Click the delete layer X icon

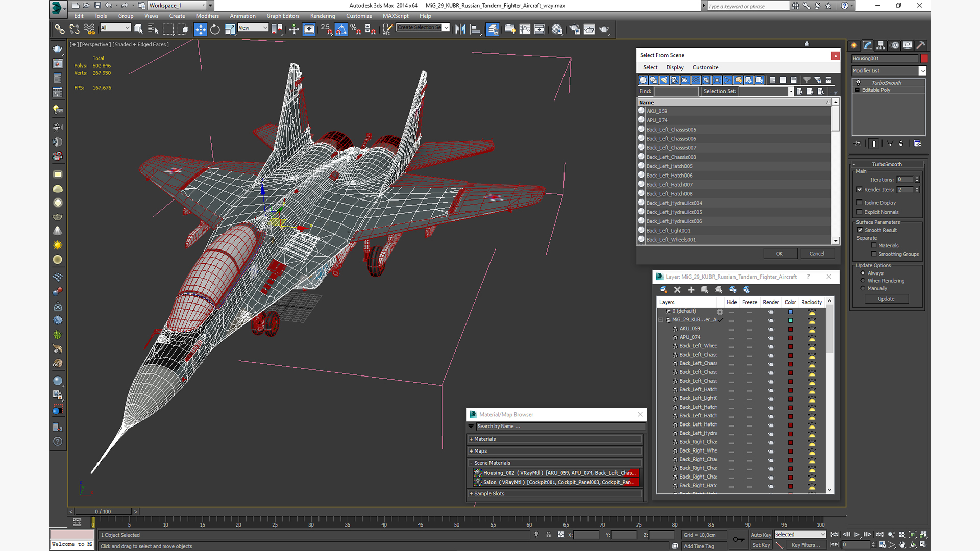677,290
